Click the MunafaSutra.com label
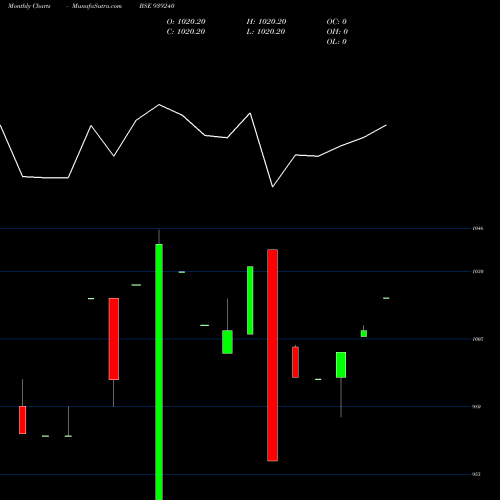 coord(97,6)
